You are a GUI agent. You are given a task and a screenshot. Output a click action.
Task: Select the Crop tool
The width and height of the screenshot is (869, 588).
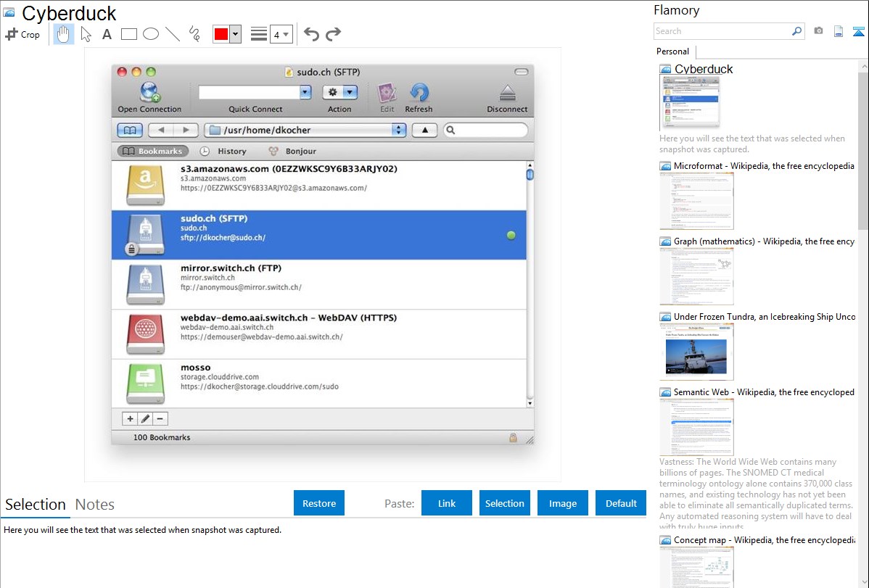click(x=22, y=34)
